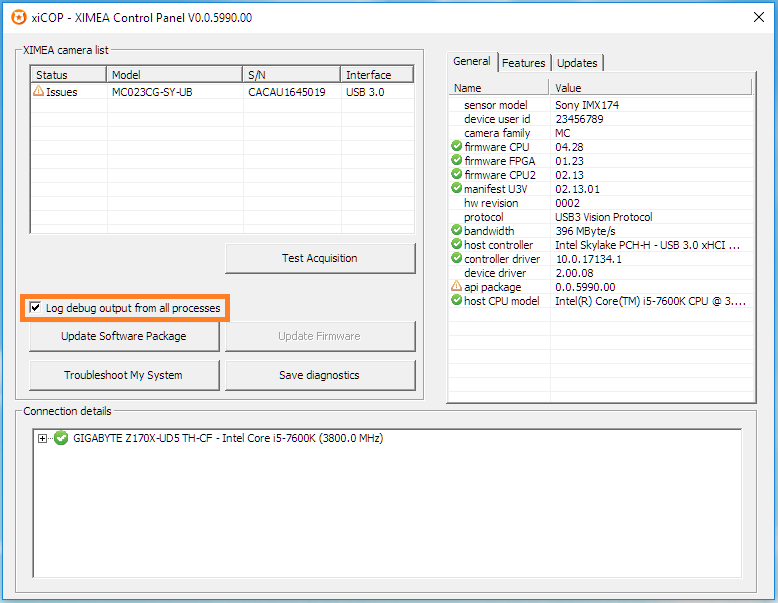Close the xiCOP window

coord(759,17)
